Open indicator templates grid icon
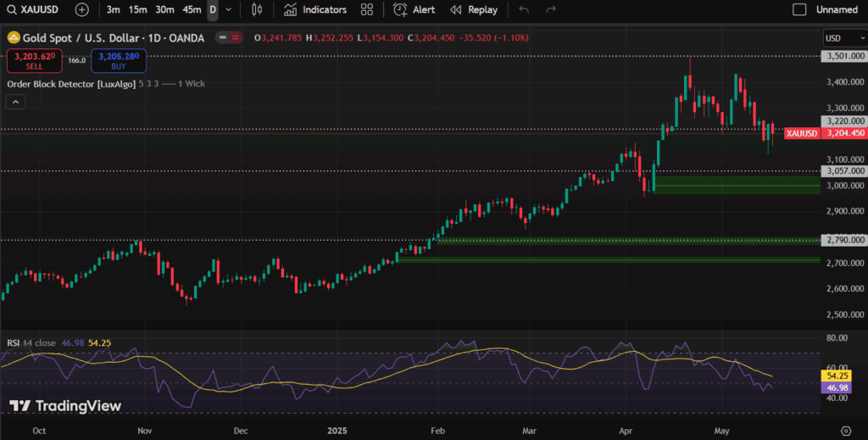The image size is (868, 440). click(366, 10)
